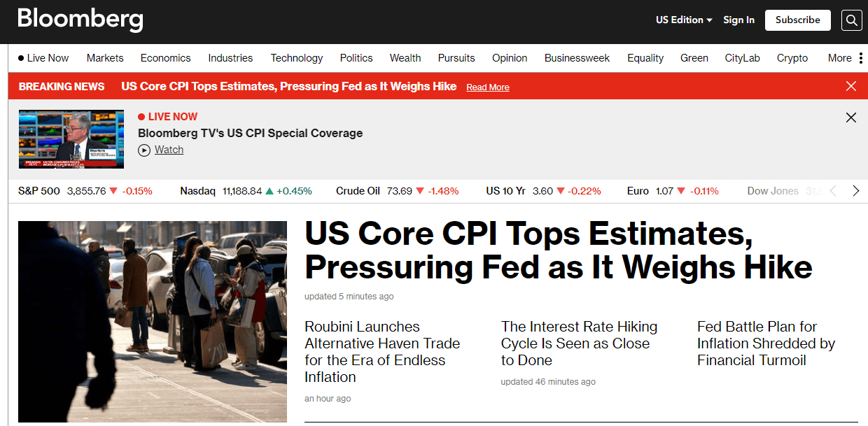Viewport: 868px width, 426px height.
Task: Click the Subscribe button
Action: tap(797, 20)
